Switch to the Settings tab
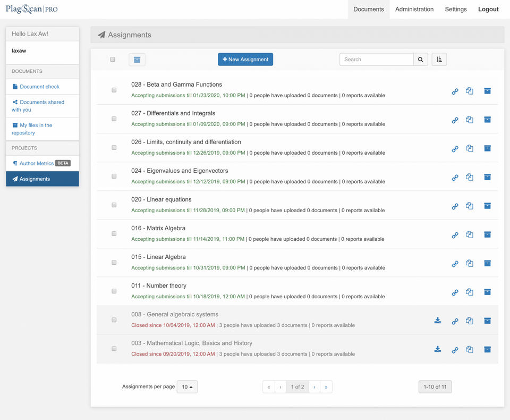Viewport: 510px width, 420px height. [456, 9]
